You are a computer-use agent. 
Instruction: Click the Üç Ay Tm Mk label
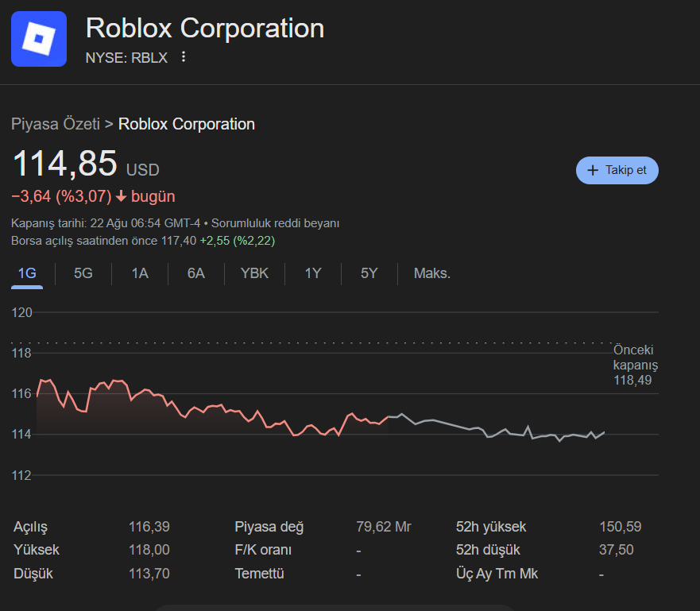pyautogui.click(x=497, y=574)
